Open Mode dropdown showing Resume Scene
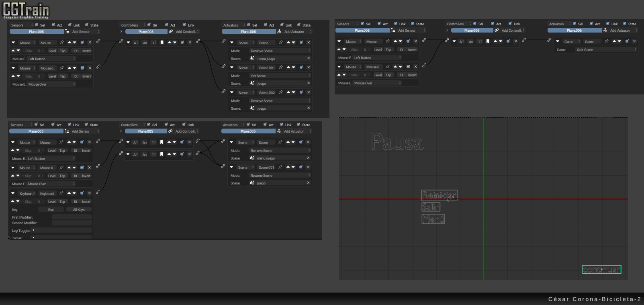 tap(280, 176)
